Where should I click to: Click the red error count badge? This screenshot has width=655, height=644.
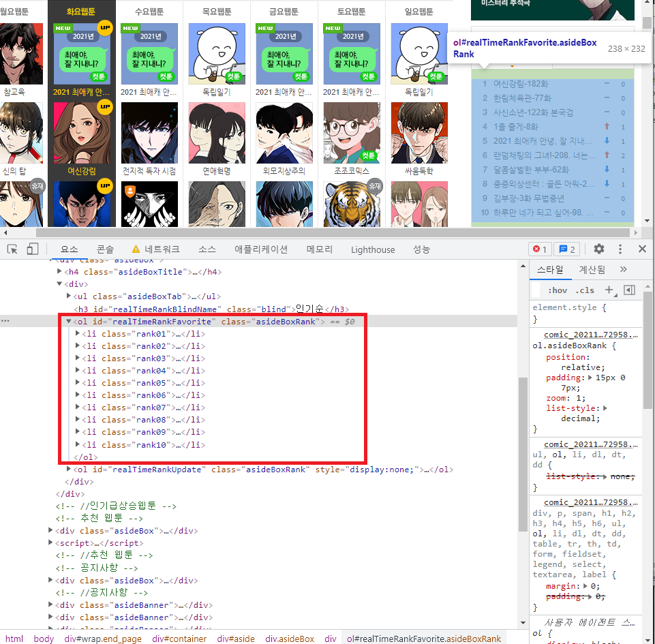[x=540, y=249]
